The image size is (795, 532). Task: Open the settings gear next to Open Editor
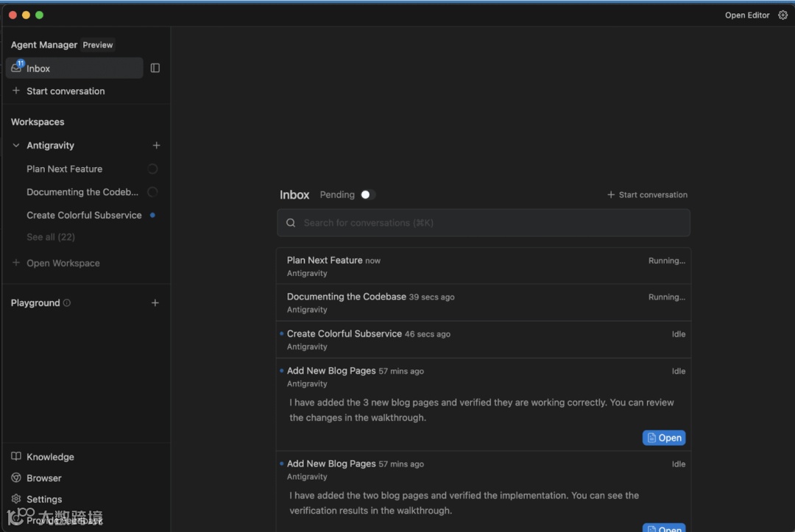pos(782,15)
